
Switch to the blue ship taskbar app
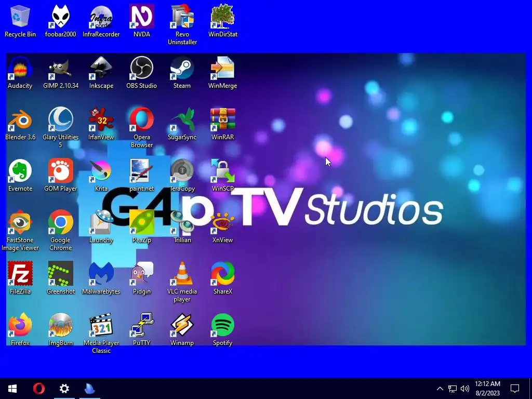pyautogui.click(x=90, y=389)
